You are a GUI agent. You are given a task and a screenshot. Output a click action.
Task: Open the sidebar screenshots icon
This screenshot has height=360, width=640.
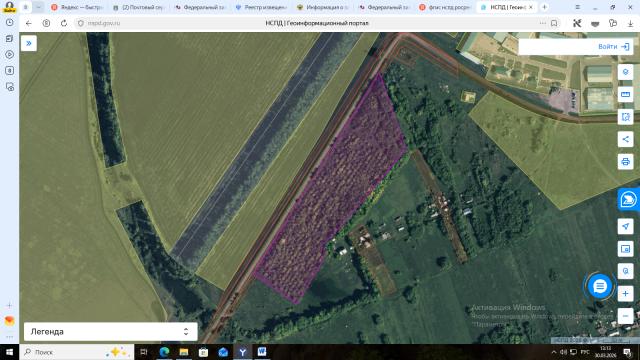(x=10, y=87)
